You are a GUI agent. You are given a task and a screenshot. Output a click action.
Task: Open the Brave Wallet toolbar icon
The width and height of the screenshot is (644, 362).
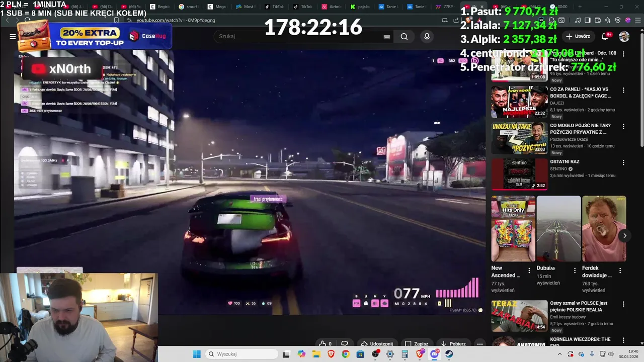(x=597, y=20)
